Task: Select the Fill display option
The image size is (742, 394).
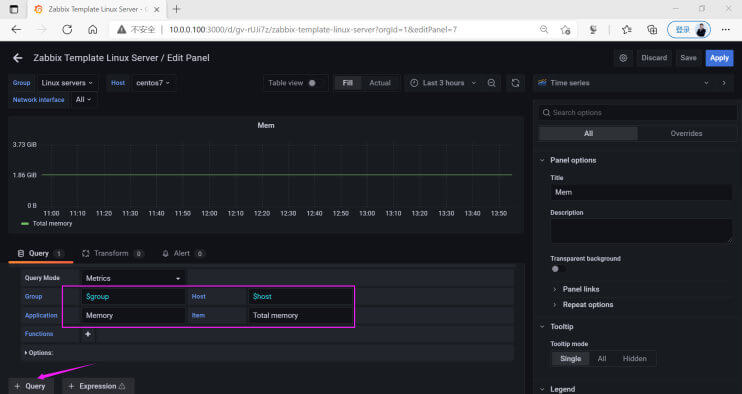Action: (x=347, y=83)
